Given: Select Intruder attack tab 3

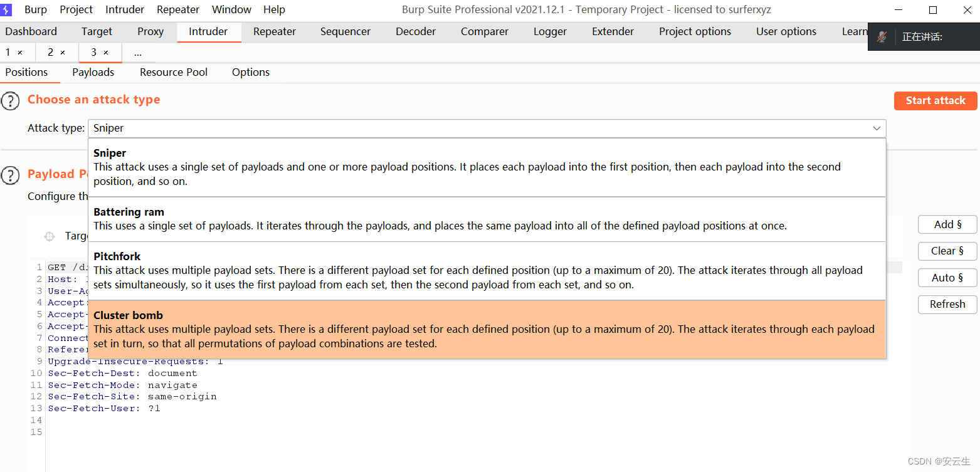Looking at the screenshot, I should coord(93,53).
